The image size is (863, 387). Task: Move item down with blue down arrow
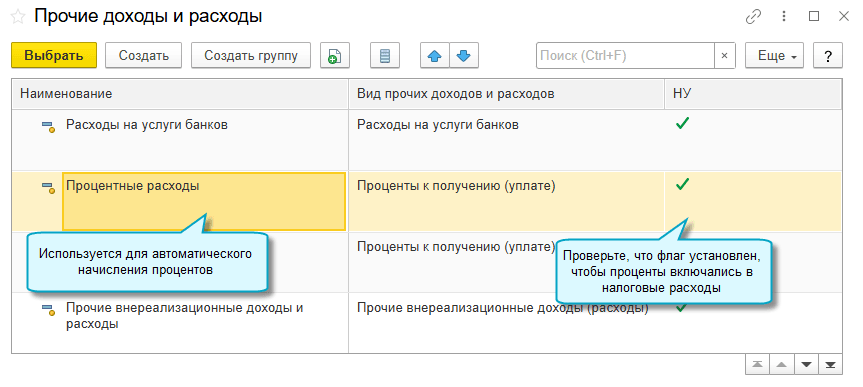click(464, 56)
